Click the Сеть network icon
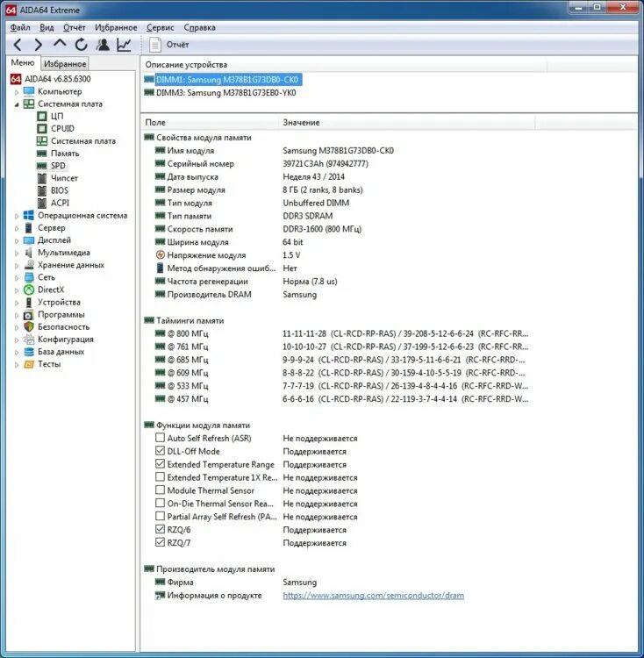 29,277
